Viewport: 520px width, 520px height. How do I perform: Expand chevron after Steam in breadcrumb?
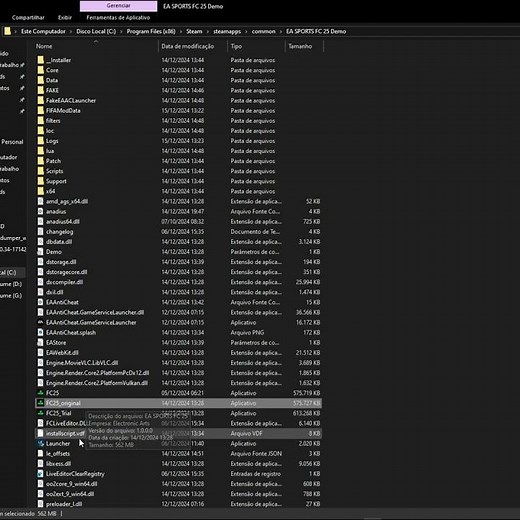[x=208, y=32]
